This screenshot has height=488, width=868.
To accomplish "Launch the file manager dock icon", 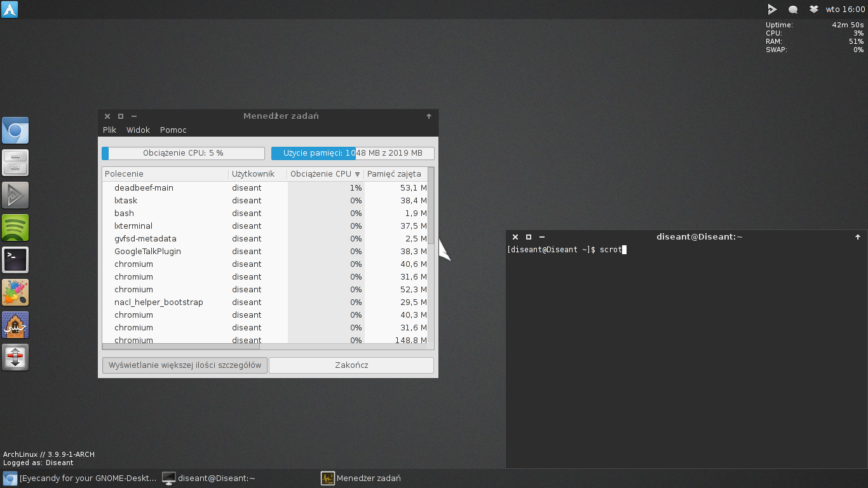I will [15, 163].
